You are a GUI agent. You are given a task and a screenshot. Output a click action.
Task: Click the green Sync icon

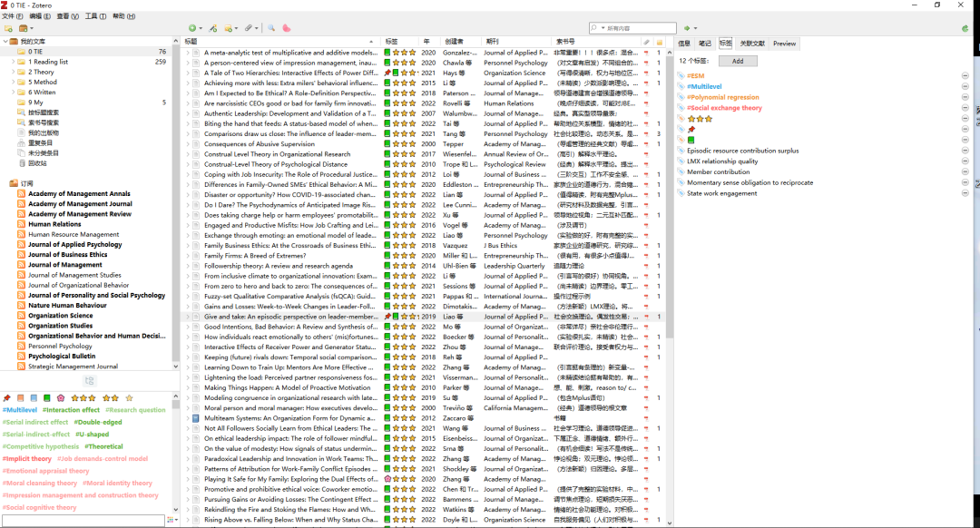(x=965, y=28)
